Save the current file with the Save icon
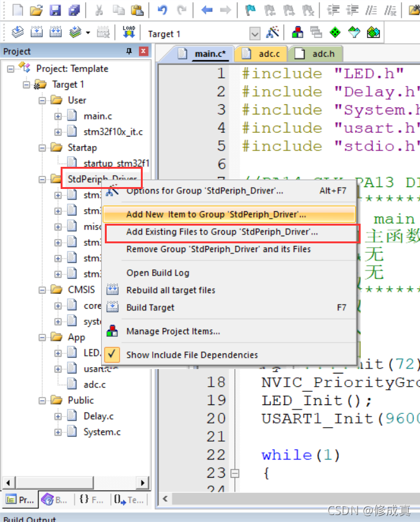 click(x=55, y=10)
